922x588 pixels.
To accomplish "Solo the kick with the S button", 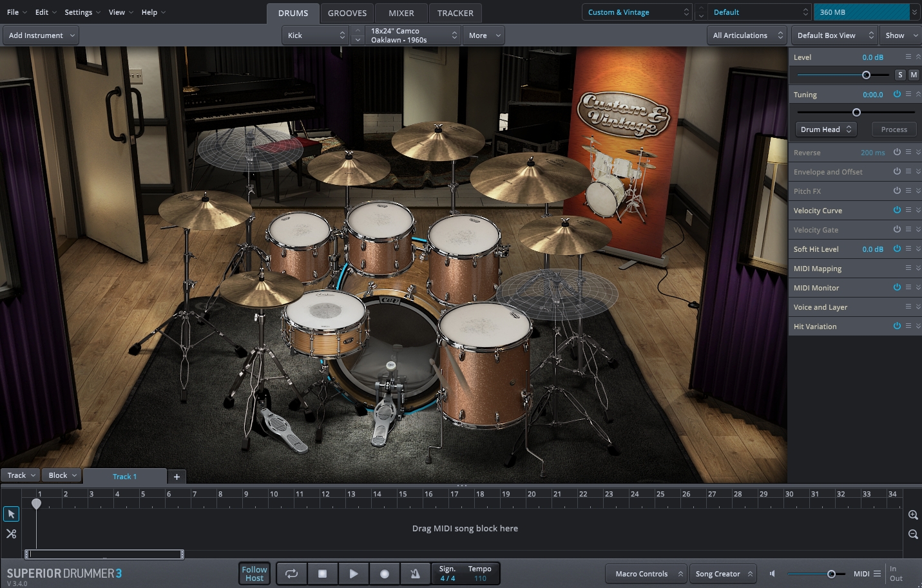I will pos(900,75).
